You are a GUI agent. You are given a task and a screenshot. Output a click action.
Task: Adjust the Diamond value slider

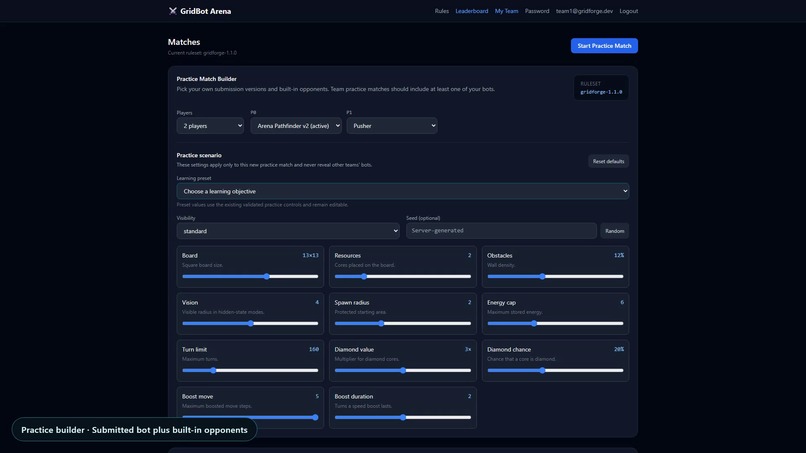[402, 370]
